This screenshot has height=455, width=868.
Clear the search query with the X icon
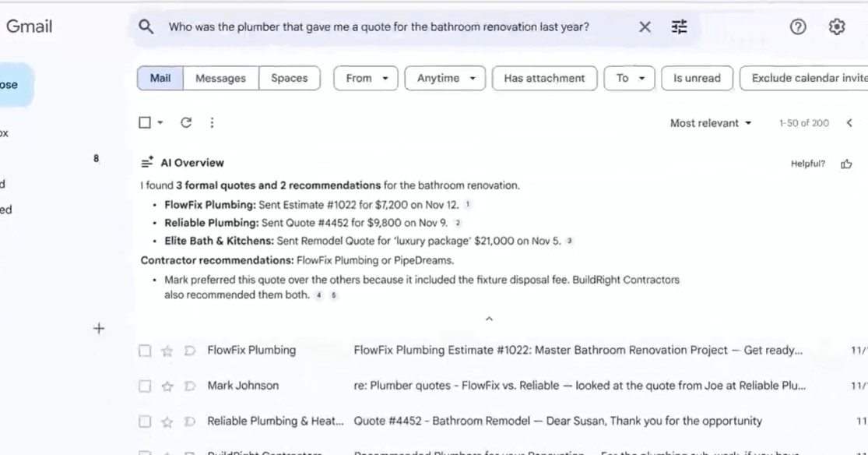[645, 27]
